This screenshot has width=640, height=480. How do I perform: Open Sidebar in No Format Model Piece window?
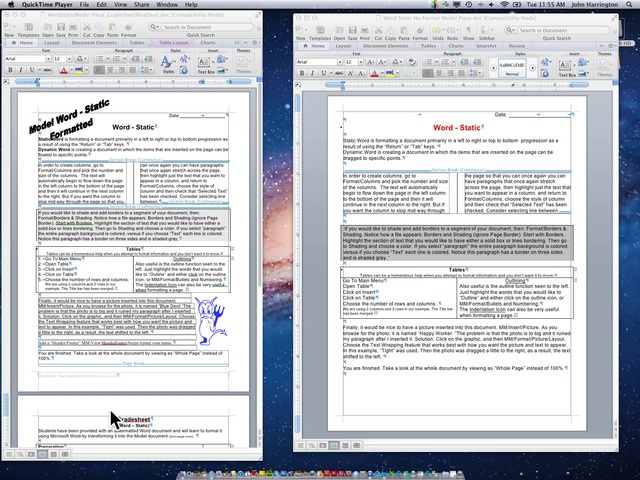485,30
